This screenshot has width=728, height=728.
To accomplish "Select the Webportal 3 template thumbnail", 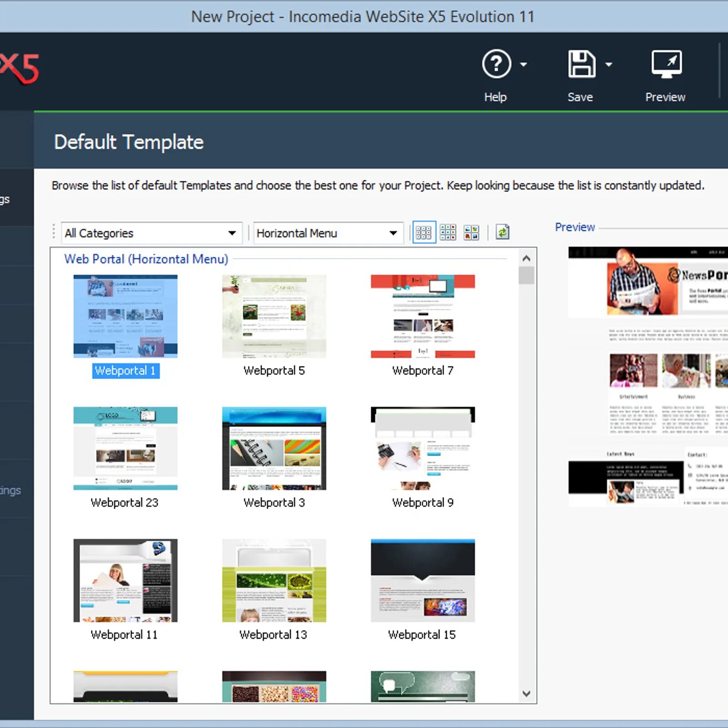I will pos(274,448).
